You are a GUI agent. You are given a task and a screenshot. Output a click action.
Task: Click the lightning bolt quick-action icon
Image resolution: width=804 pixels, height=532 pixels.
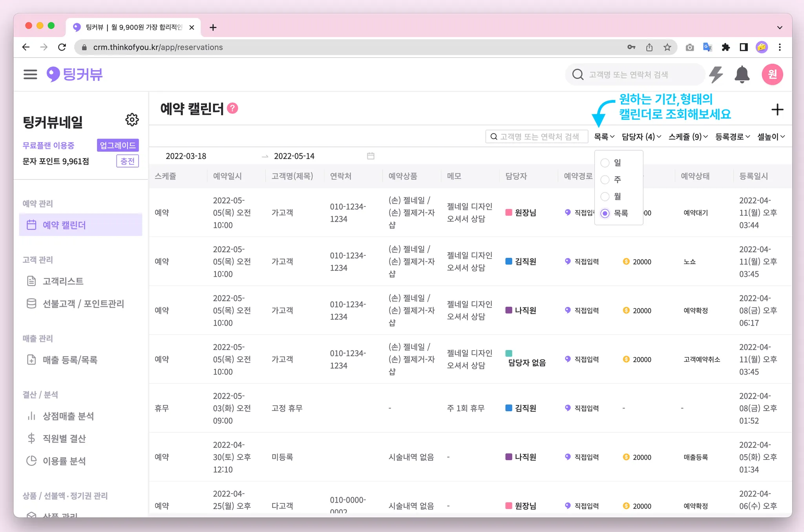click(716, 74)
